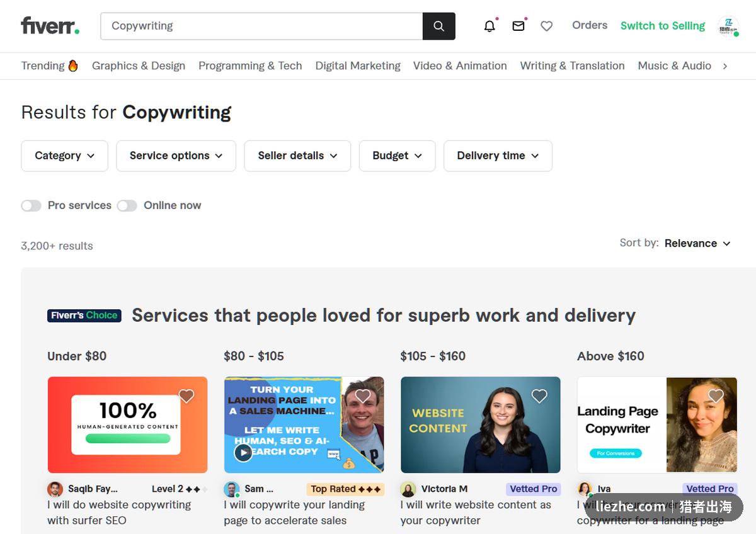Image resolution: width=756 pixels, height=534 pixels.
Task: Favorite Victoria M's website content gig
Action: coord(539,396)
